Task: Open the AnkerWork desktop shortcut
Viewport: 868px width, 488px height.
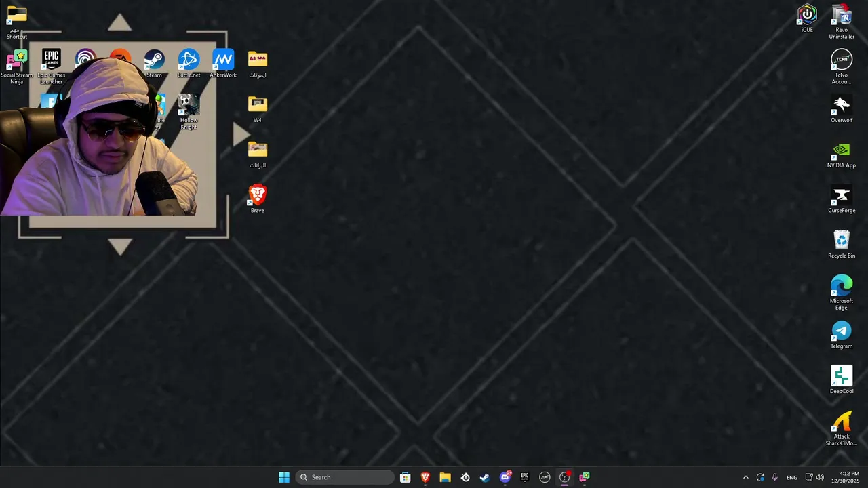Action: pos(223,63)
